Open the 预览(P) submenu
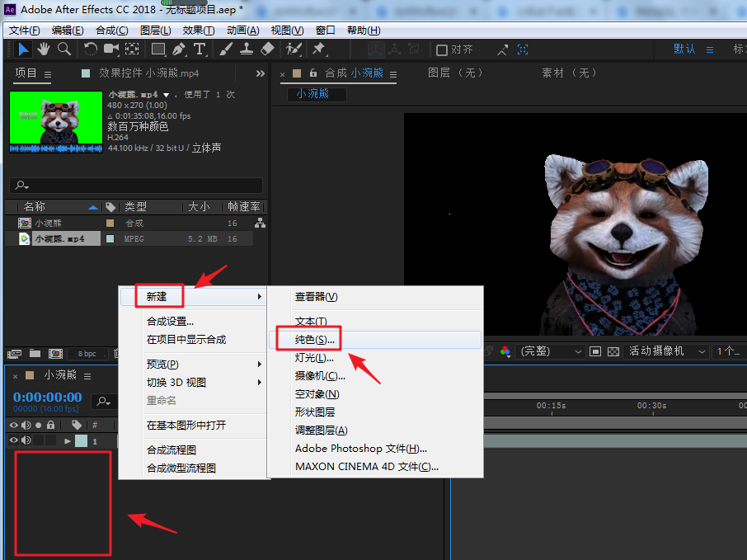 tap(192, 364)
